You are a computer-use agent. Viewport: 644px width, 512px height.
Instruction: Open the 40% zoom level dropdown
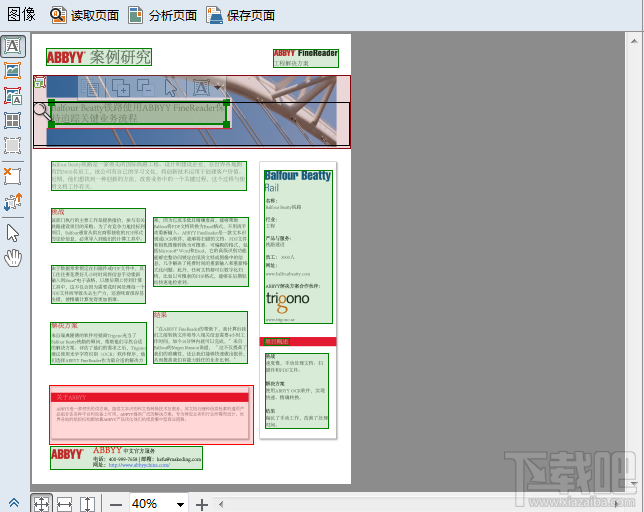tap(180, 505)
